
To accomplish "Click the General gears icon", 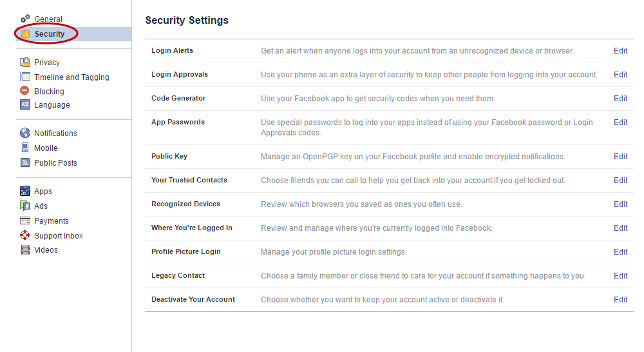I will point(25,19).
